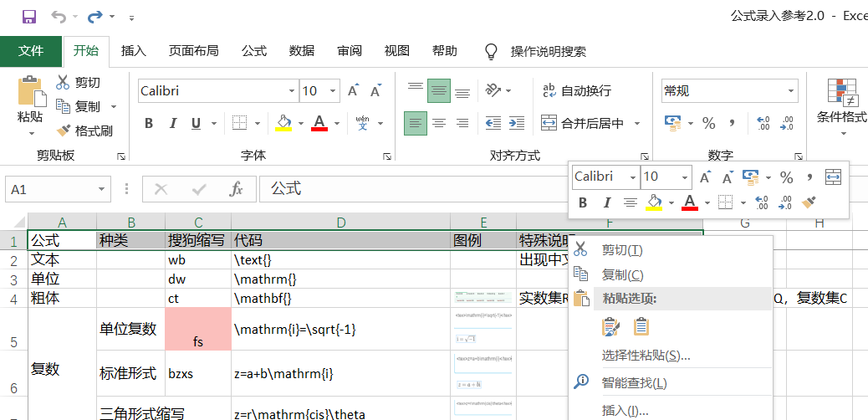This screenshot has height=420, width=868.
Task: Open the 字体 dialog launcher
Action: coord(387,157)
